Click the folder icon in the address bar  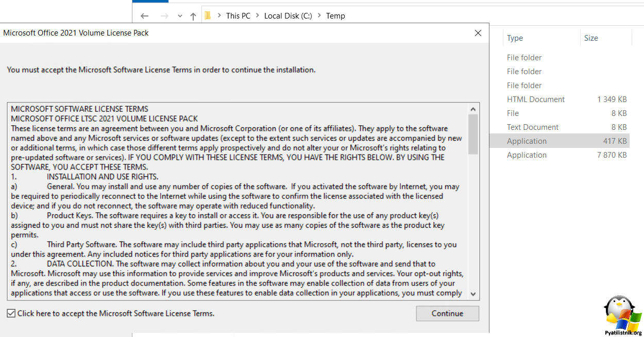coord(208,15)
